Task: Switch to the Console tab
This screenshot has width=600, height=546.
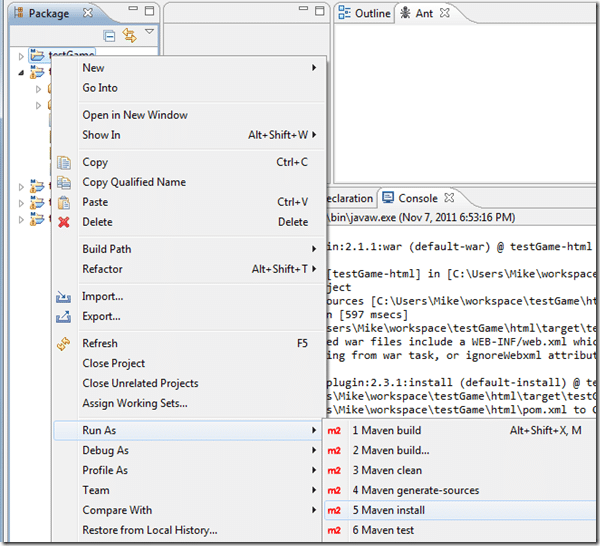Action: point(419,198)
